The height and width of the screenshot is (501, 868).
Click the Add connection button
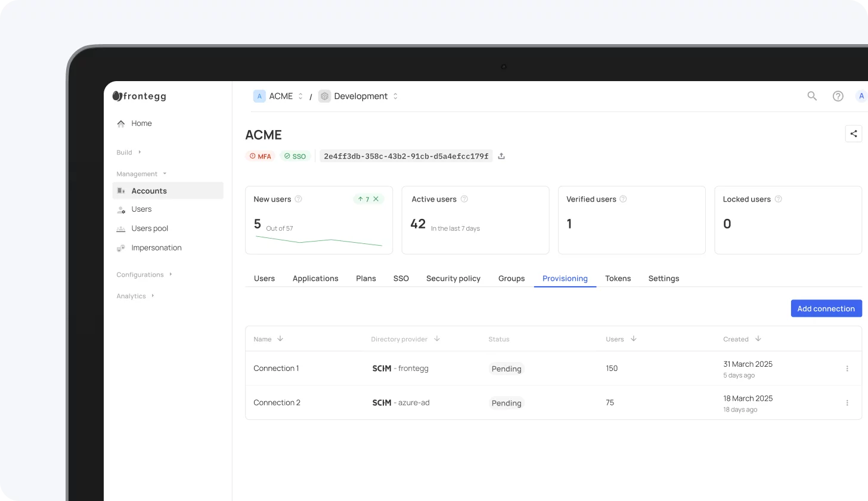point(826,308)
